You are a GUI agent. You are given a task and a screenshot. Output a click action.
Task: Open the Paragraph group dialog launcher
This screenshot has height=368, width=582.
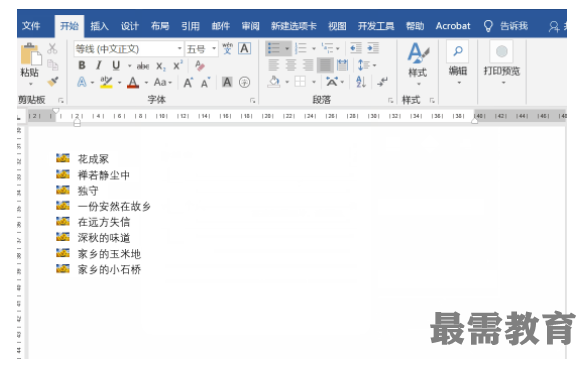390,101
